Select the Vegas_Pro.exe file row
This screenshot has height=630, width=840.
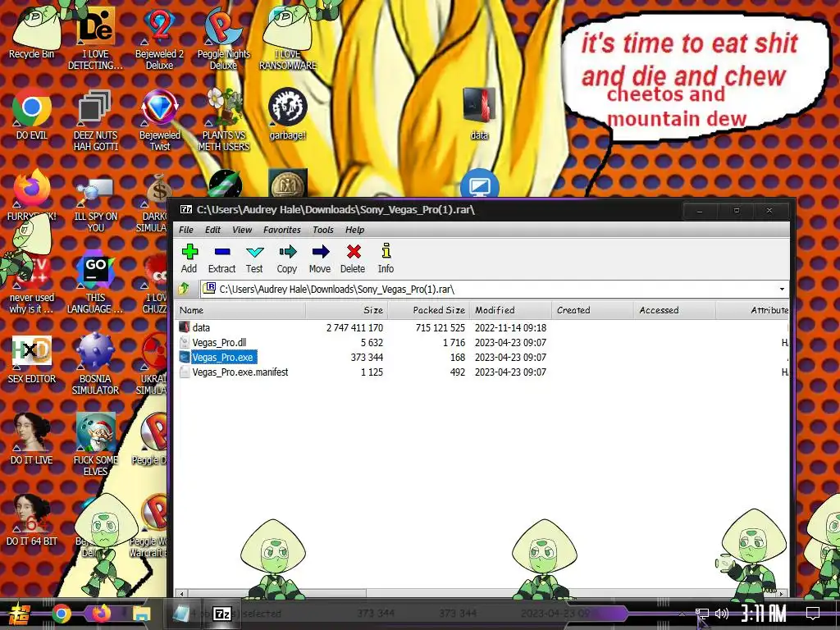click(x=482, y=358)
